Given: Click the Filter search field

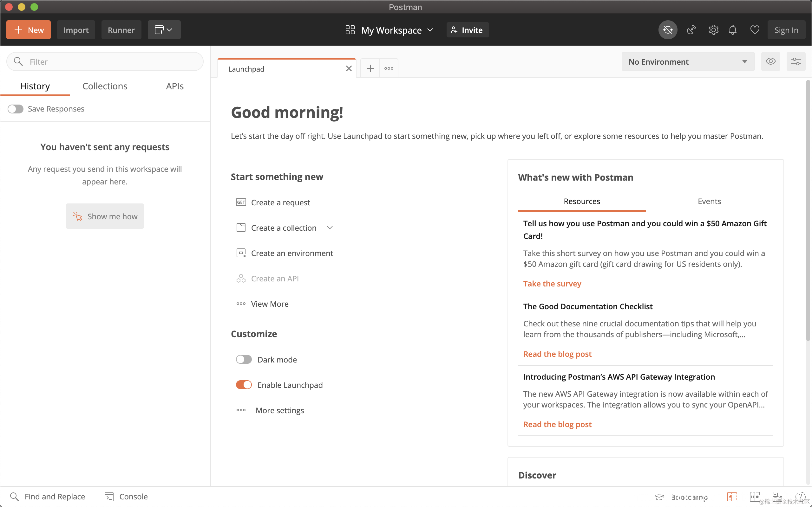Looking at the screenshot, I should pyautogui.click(x=111, y=62).
